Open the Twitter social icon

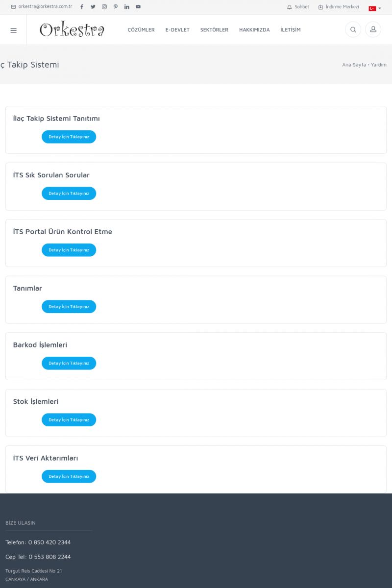point(93,7)
